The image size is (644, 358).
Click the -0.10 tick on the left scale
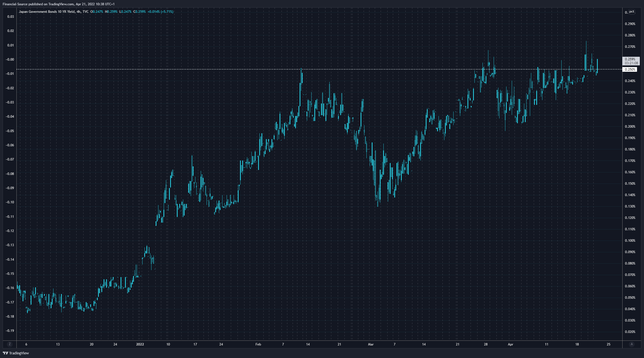coord(10,202)
